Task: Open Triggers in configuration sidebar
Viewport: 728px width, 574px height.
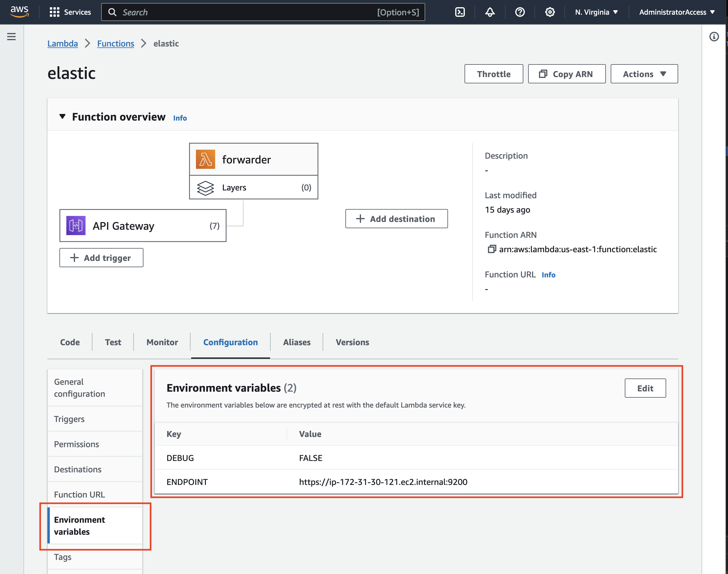Action: (95, 419)
